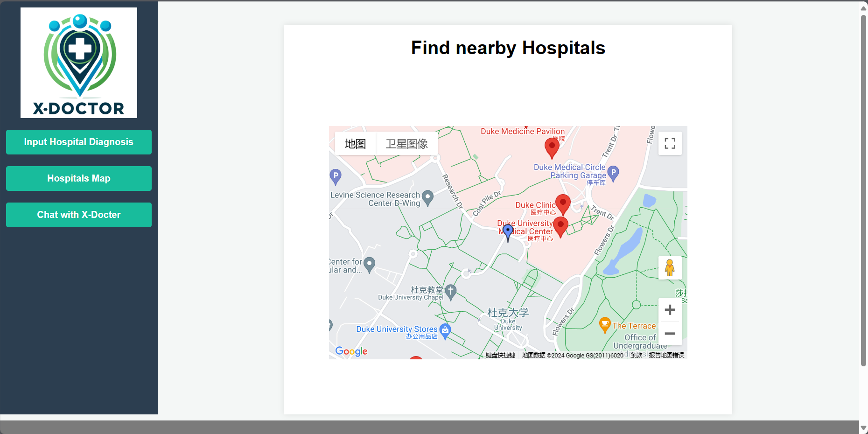The height and width of the screenshot is (434, 868).
Task: Click the Find nearby Hospitals heading
Action: tap(508, 48)
